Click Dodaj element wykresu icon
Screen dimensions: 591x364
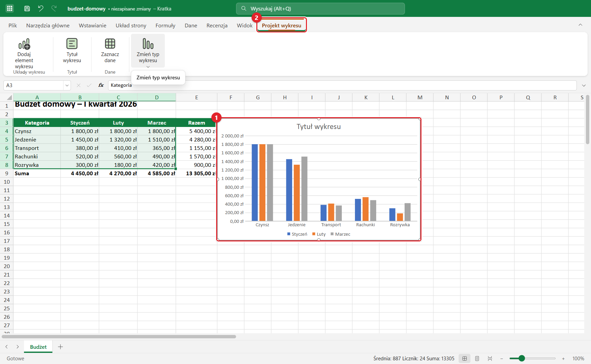[x=24, y=44]
